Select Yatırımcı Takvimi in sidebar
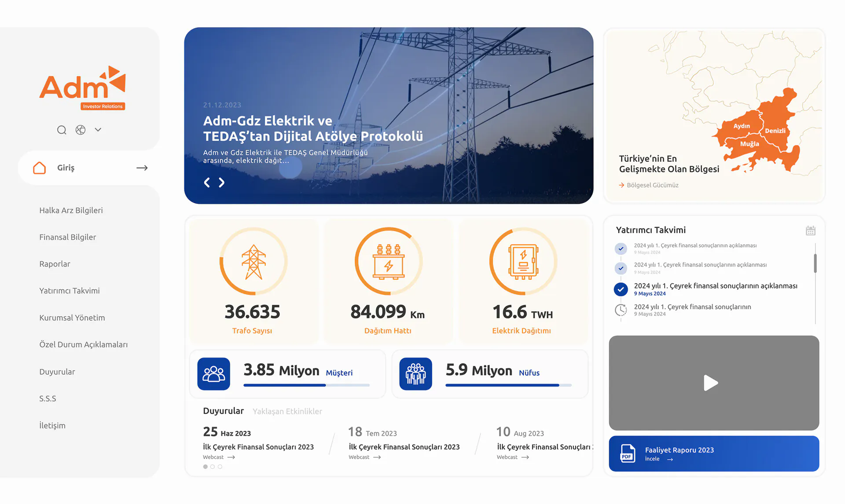Screen dimensions: 845x504 coord(70,291)
